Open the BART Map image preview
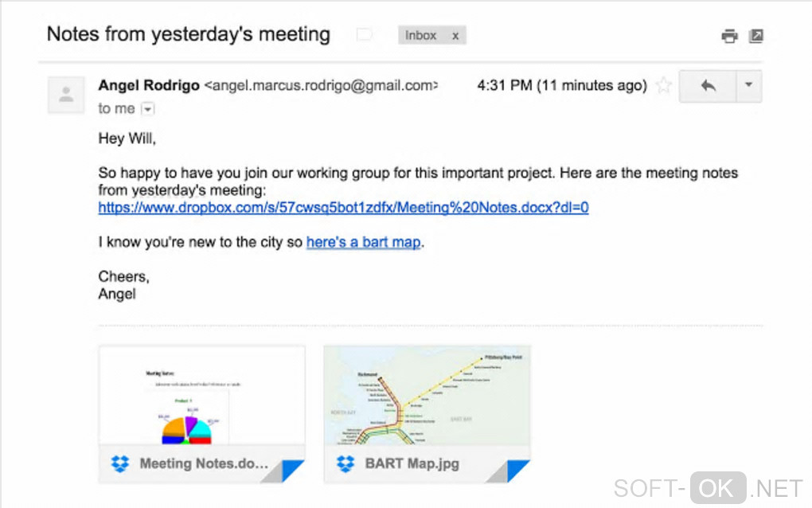The width and height of the screenshot is (812, 508). [x=427, y=396]
